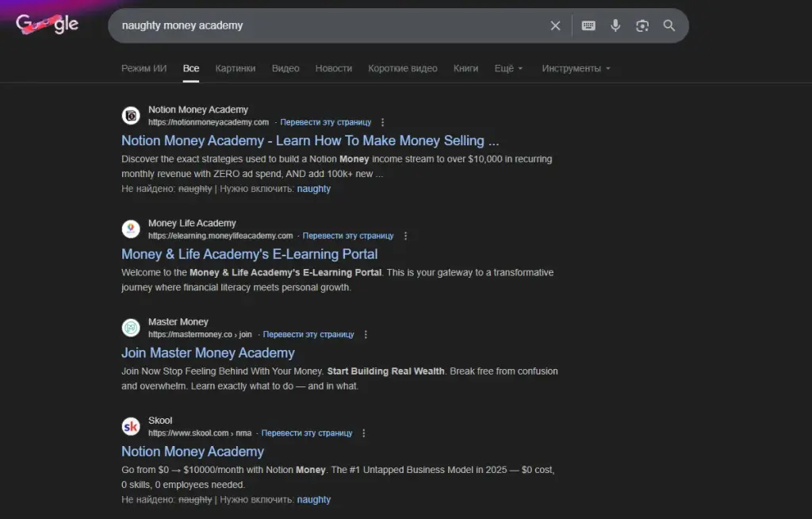Open more options for skool.com result
812x519 pixels.
click(363, 433)
